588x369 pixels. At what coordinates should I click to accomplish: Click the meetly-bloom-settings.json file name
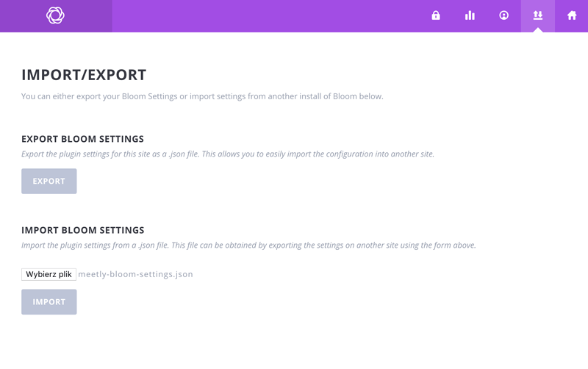[135, 274]
